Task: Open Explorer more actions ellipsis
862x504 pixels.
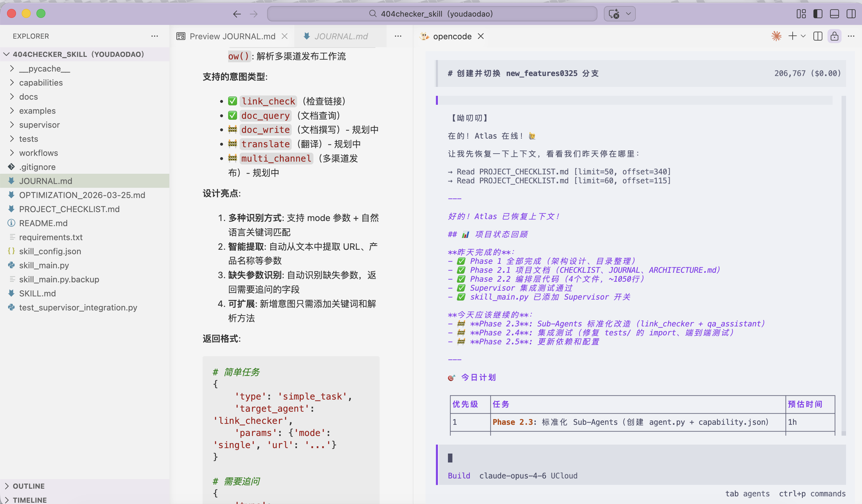Action: click(155, 36)
